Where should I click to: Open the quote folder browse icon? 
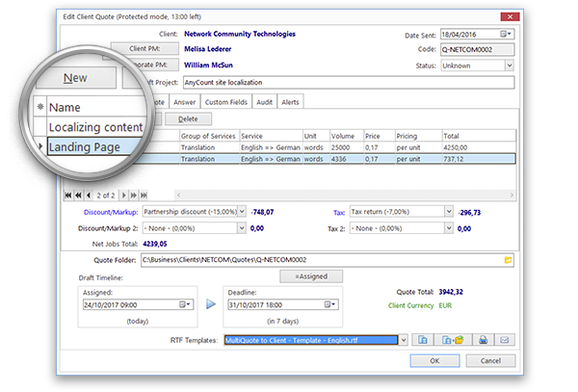pos(508,260)
